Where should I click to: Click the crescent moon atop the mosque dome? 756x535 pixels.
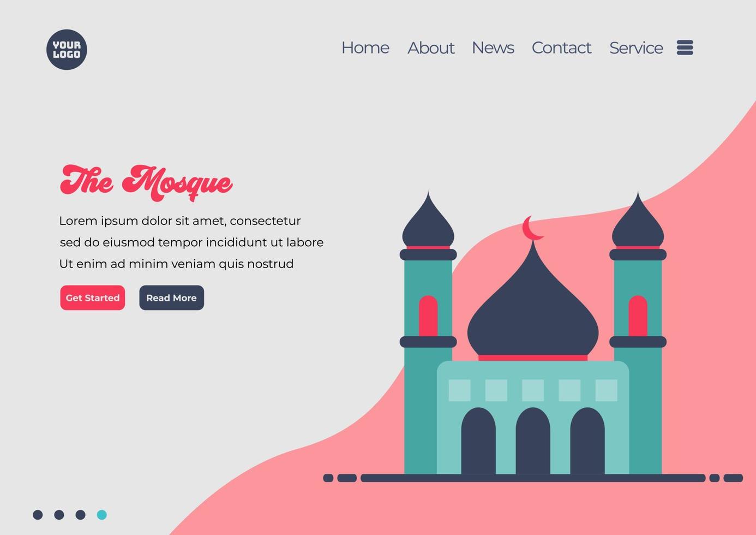[x=532, y=228]
